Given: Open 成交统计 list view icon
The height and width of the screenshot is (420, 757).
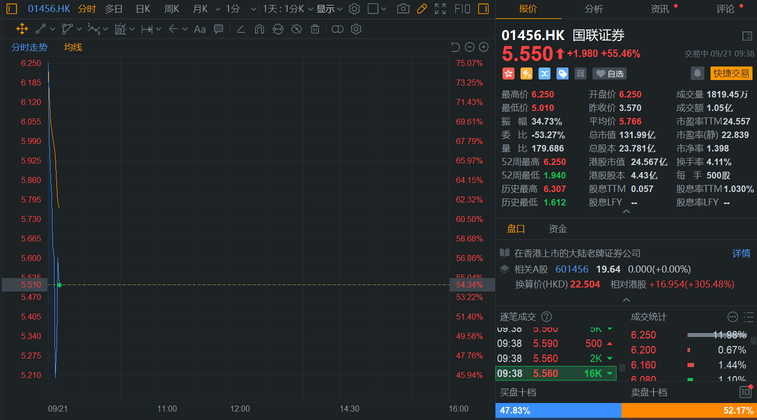Looking at the screenshot, I should [x=749, y=317].
